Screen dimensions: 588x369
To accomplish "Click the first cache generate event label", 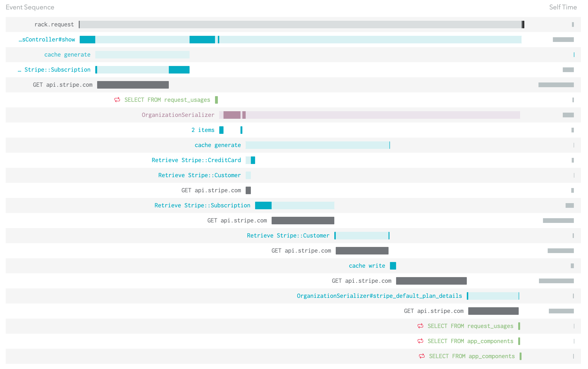I will (x=67, y=54).
